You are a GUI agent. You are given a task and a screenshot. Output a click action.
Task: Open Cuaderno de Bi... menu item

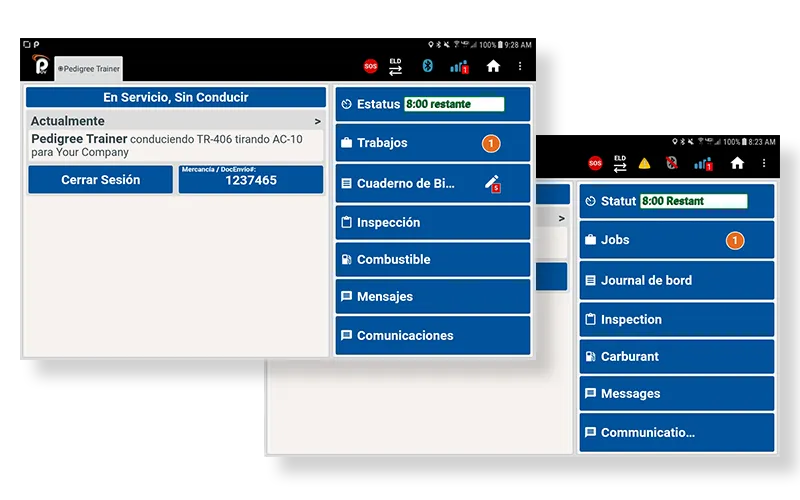(433, 183)
